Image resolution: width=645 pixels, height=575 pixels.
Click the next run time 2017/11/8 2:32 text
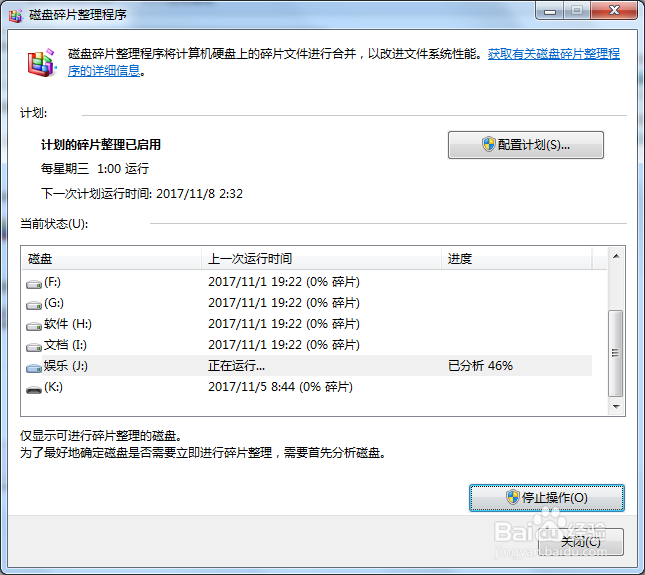tap(200, 194)
